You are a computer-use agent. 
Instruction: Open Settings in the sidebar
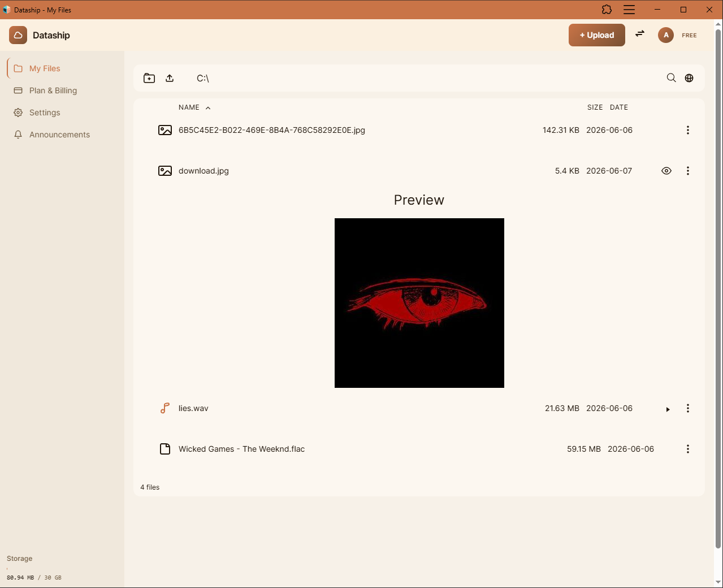(62, 113)
